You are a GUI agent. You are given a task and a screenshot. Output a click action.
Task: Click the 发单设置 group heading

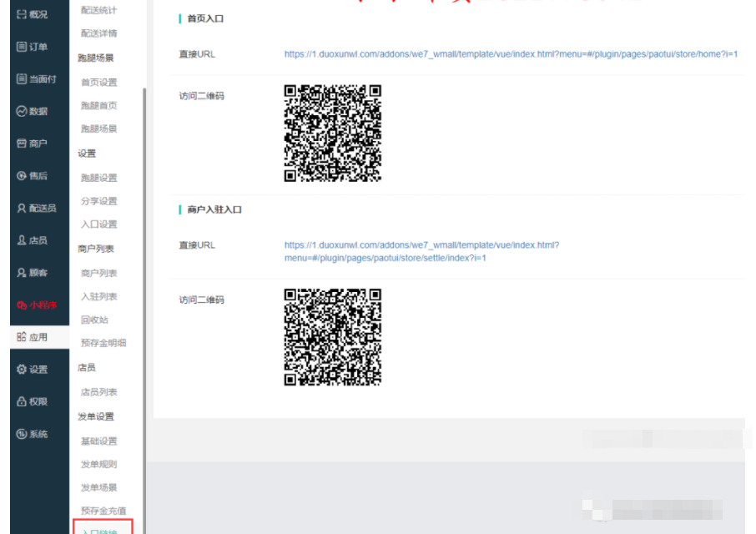point(95,416)
